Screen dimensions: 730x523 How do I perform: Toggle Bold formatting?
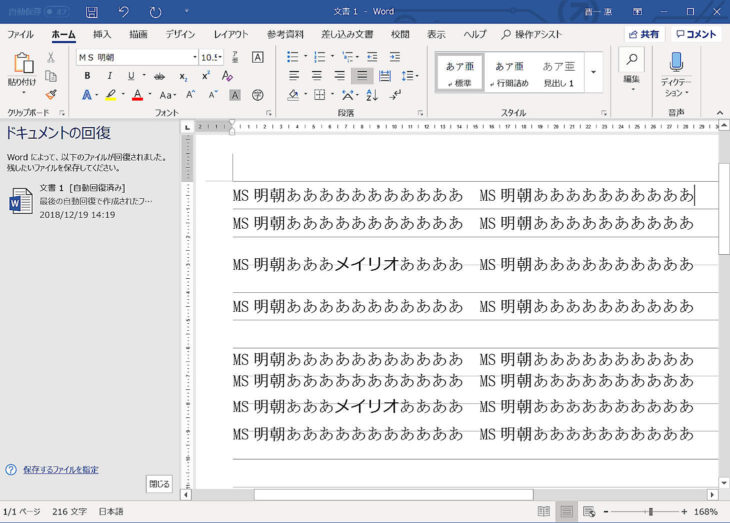coord(87,76)
